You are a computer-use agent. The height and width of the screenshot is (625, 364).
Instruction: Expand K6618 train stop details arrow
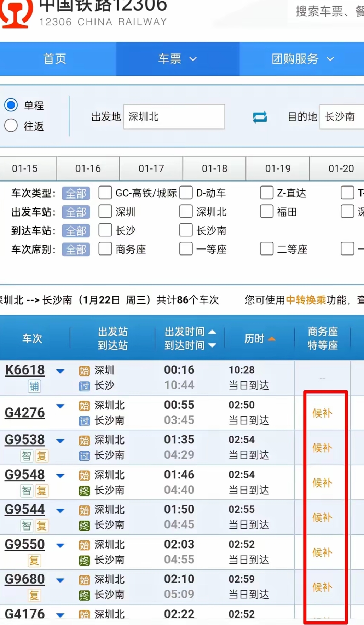60,371
